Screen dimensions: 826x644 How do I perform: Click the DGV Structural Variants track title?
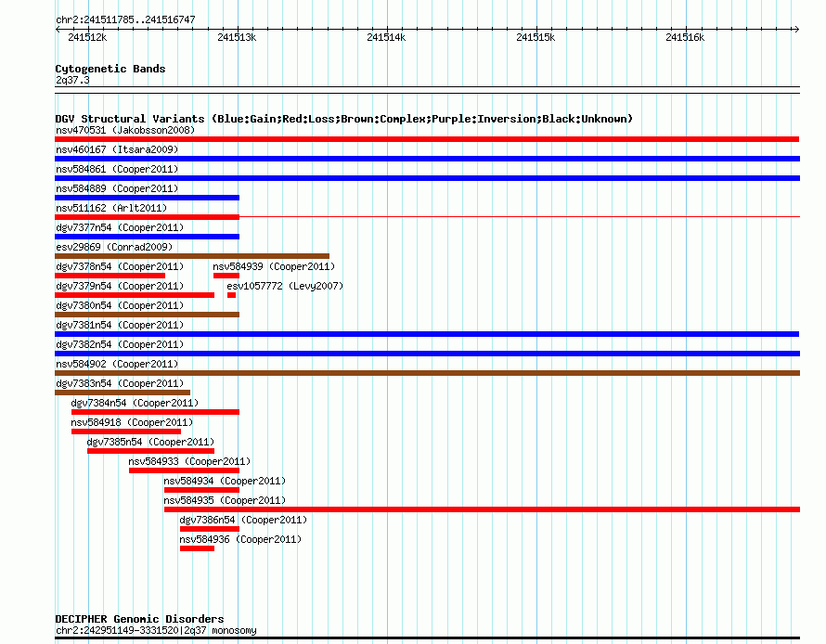[344, 119]
